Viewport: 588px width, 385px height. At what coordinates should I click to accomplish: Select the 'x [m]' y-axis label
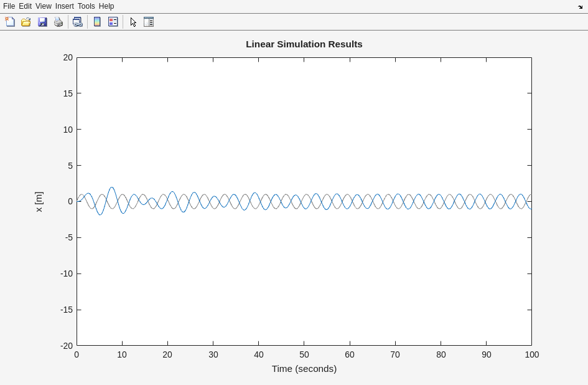[x=39, y=202]
